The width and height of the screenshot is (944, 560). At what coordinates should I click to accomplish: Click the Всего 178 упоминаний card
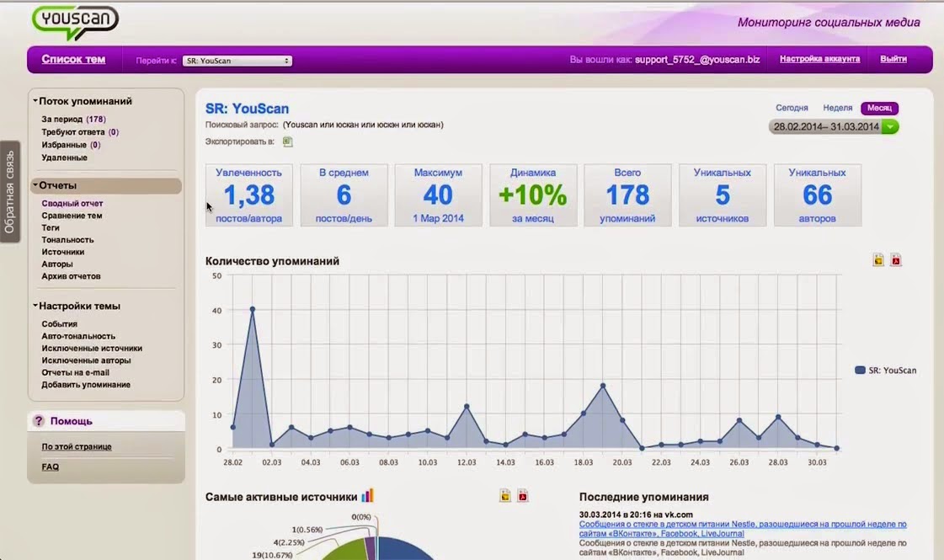tap(627, 195)
